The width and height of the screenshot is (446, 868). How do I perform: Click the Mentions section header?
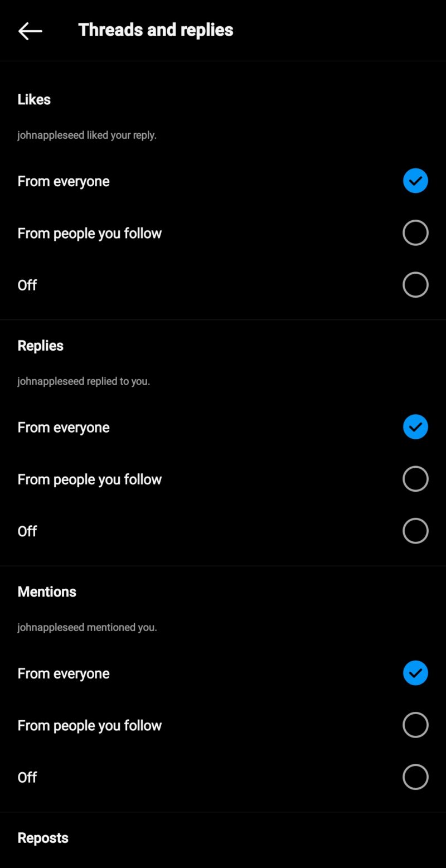47,591
